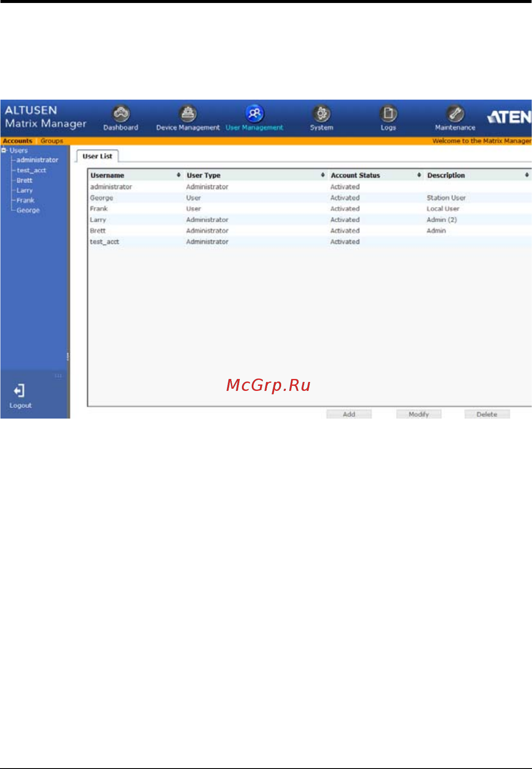Click the Admin (2) description cell
The width and height of the screenshot is (532, 769).
pos(442,220)
